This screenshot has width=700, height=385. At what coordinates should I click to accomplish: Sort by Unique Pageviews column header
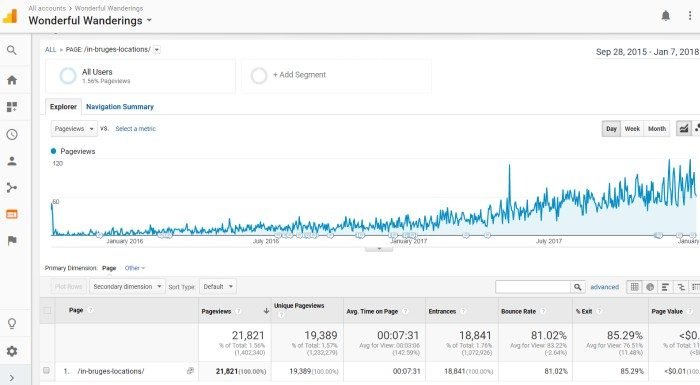(299, 305)
